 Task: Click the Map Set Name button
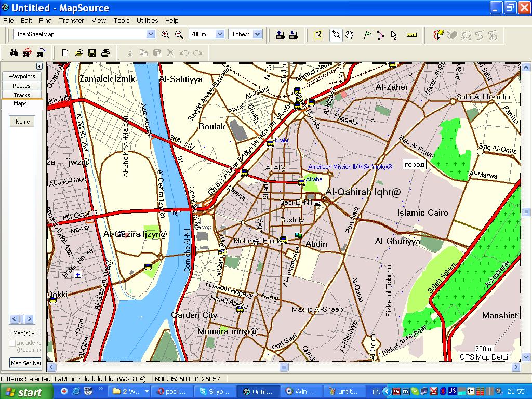point(25,363)
